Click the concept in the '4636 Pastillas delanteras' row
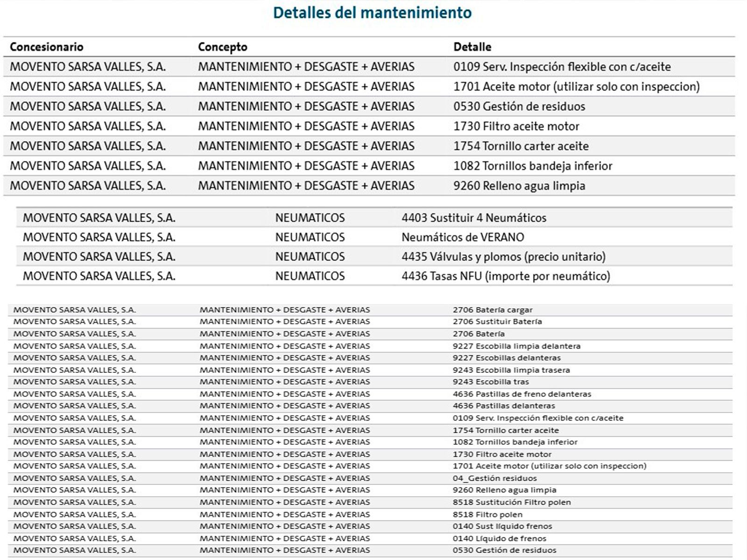The image size is (747, 560). pos(285,406)
